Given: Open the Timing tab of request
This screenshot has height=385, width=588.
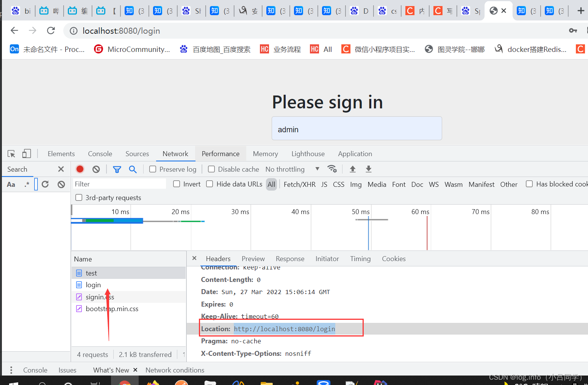Looking at the screenshot, I should click(x=360, y=259).
